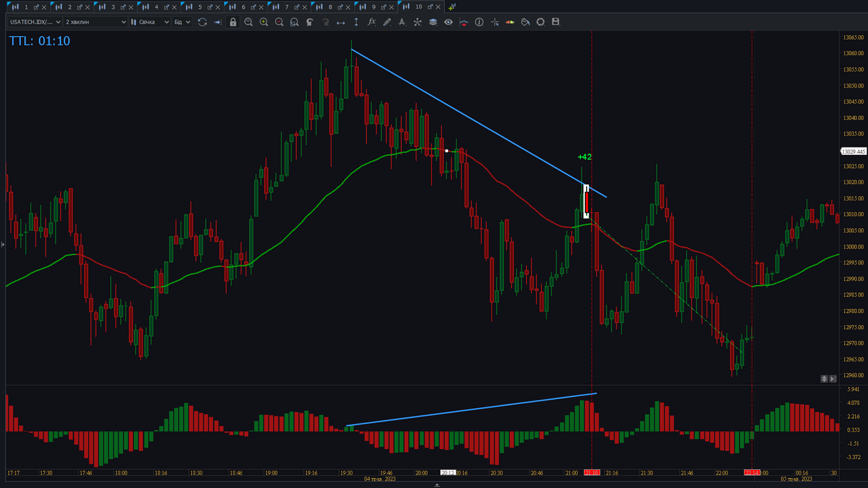868x488 pixels.
Task: Click the undo arrow icon
Action: (310, 22)
